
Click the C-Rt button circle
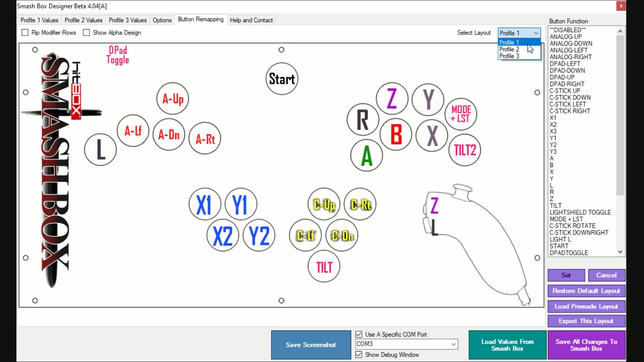360,204
